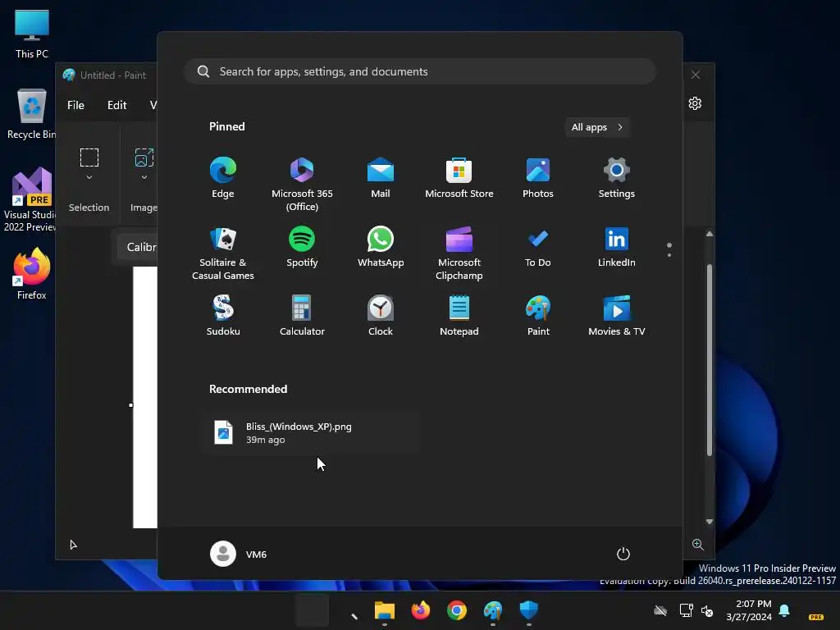Screen dimensions: 840x630
Task: Click the Calibri font box in Paint
Action: pos(138,247)
